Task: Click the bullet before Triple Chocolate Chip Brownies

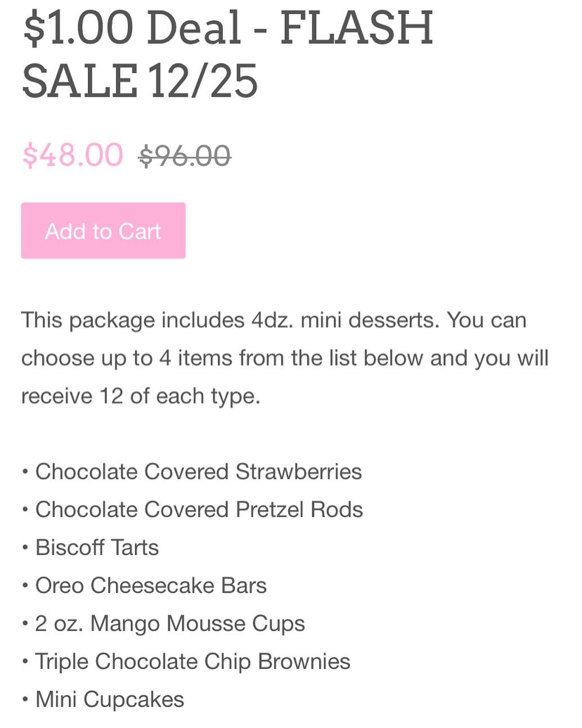Action: 25,662
